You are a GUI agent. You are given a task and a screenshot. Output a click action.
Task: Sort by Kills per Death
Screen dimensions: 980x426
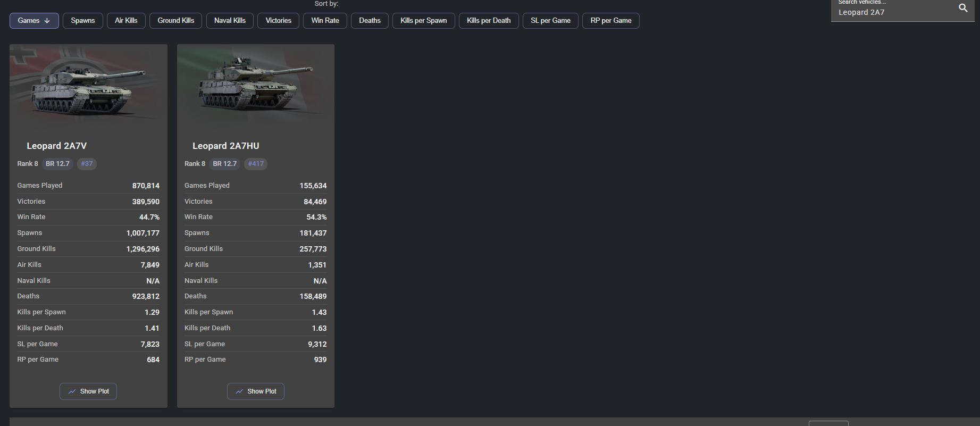tap(488, 21)
